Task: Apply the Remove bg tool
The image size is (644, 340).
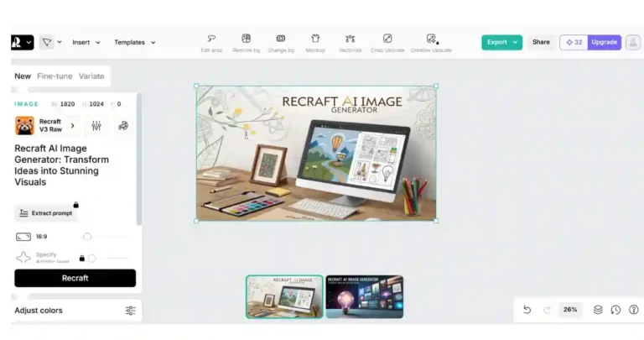Action: click(246, 43)
